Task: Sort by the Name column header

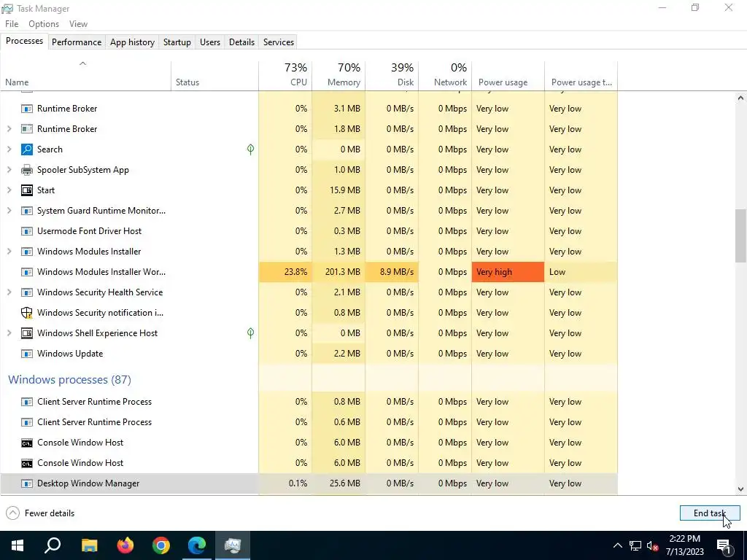Action: pyautogui.click(x=86, y=76)
